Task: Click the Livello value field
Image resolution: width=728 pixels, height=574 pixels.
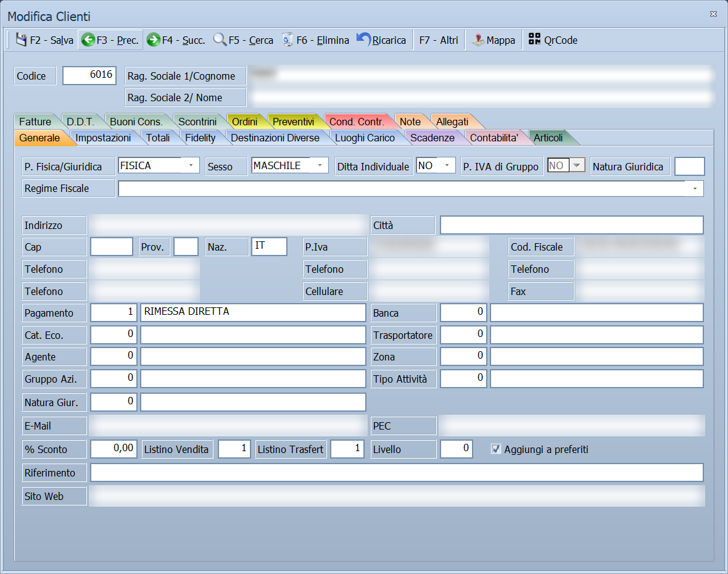Action: click(457, 449)
